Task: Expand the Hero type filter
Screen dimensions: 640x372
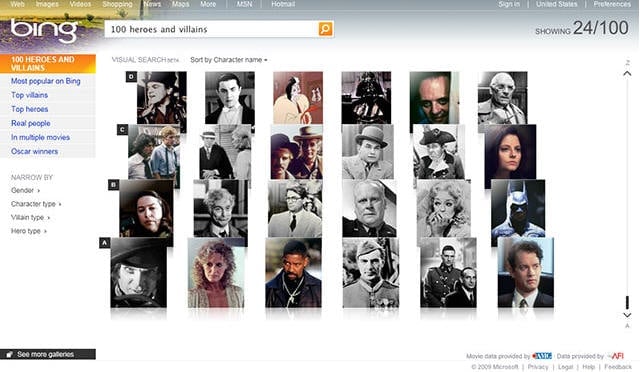Action: point(29,231)
